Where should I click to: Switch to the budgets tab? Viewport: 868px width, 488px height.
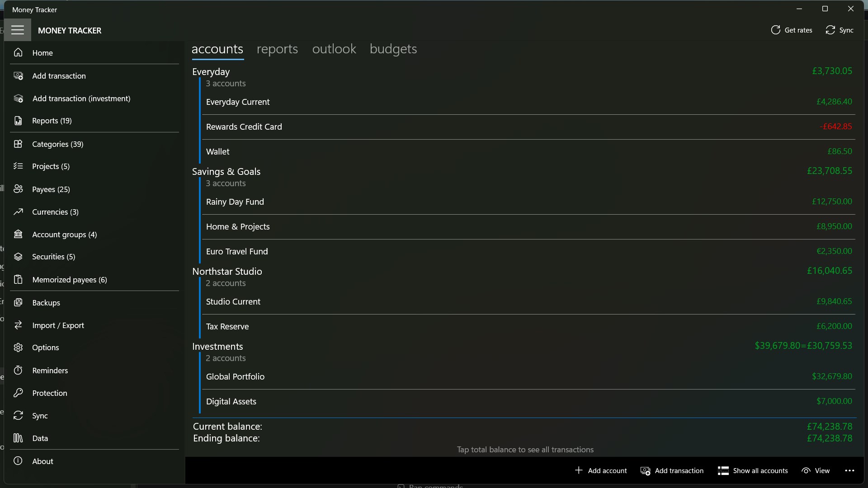pos(393,49)
